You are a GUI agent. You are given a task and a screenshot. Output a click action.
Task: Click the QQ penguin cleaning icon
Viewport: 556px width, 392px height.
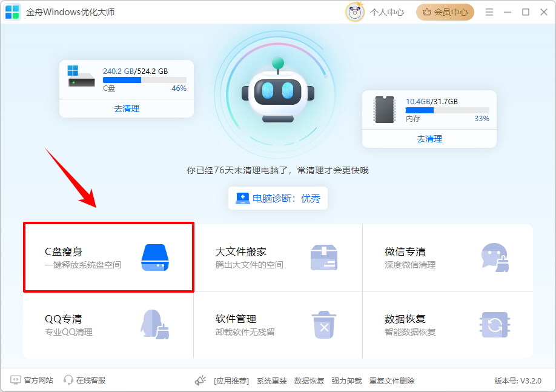pos(154,324)
